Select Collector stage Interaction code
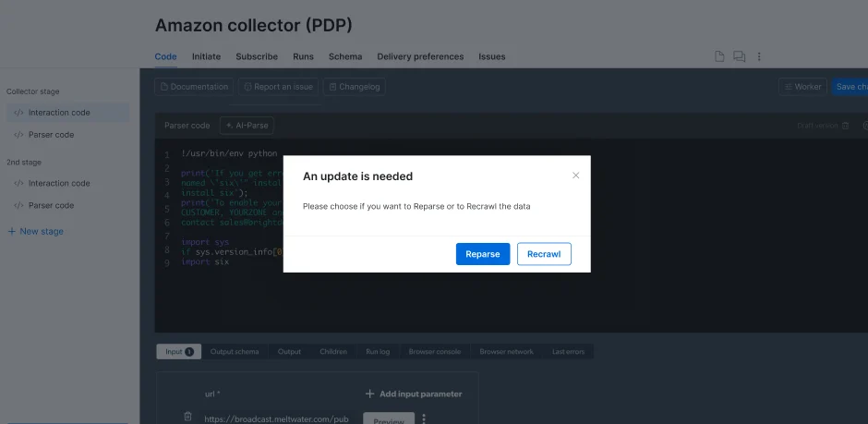This screenshot has height=424, width=868. 68,113
